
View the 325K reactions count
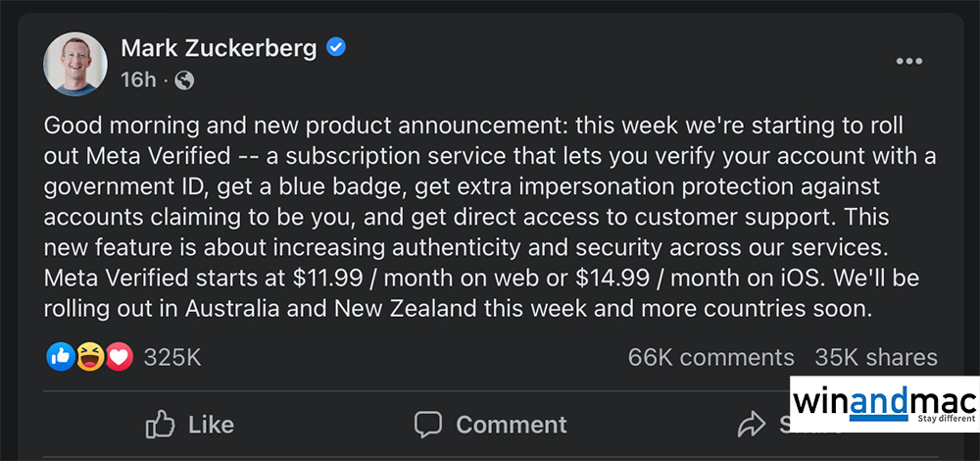171,357
